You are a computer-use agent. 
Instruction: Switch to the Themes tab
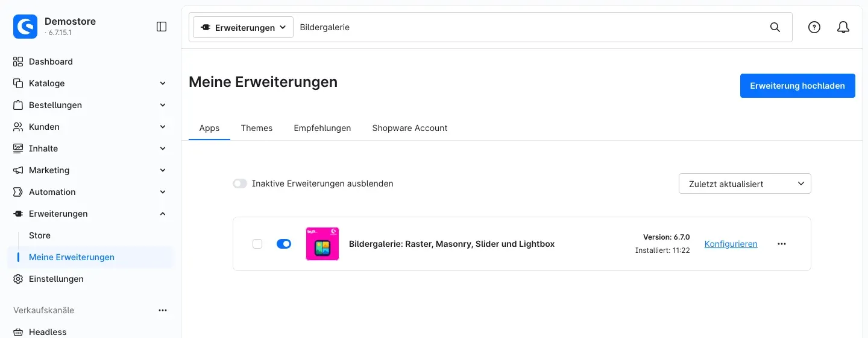pos(257,128)
